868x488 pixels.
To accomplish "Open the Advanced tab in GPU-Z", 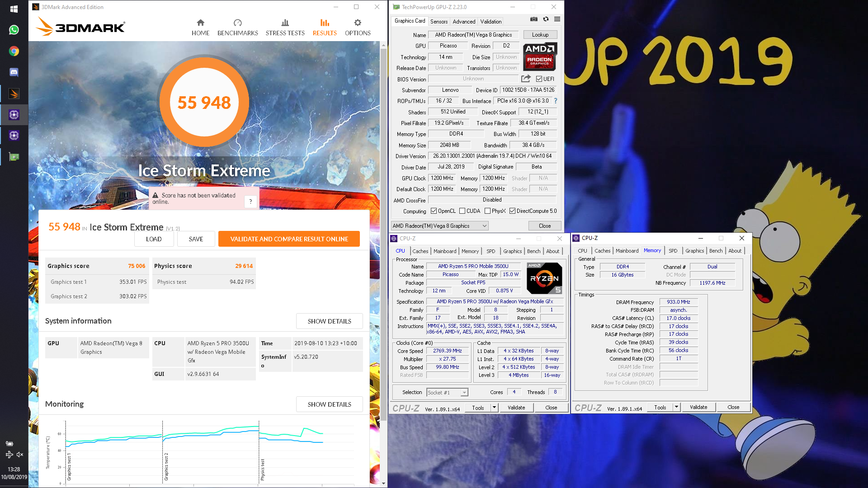I will pyautogui.click(x=464, y=21).
